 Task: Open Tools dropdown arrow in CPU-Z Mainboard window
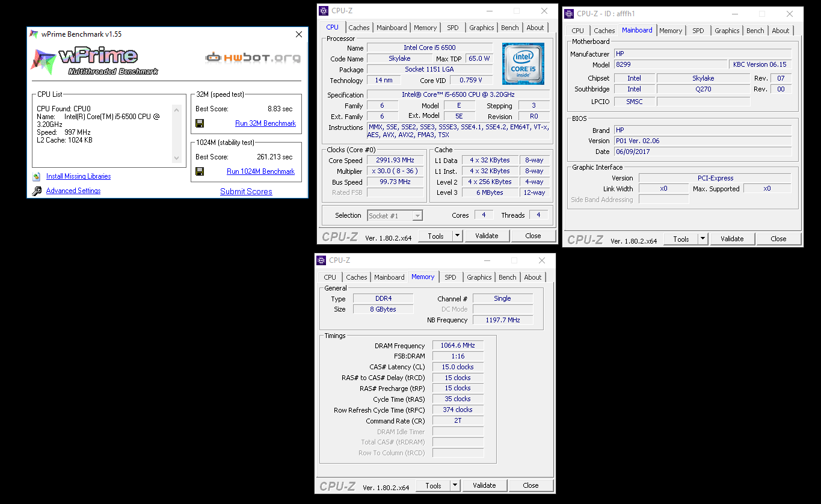[703, 239]
